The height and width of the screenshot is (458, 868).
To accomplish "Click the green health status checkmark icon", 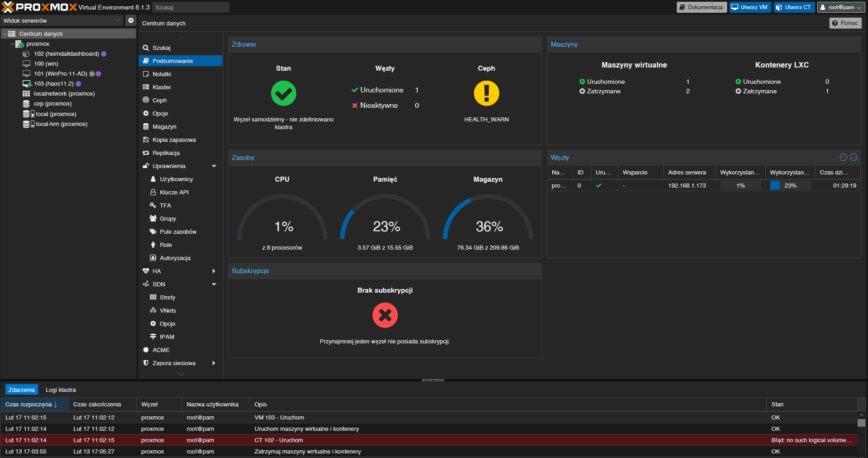I will pos(283,93).
